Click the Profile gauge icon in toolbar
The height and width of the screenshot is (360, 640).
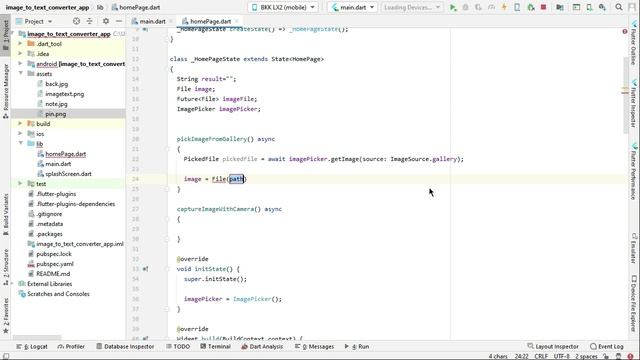(491, 7)
